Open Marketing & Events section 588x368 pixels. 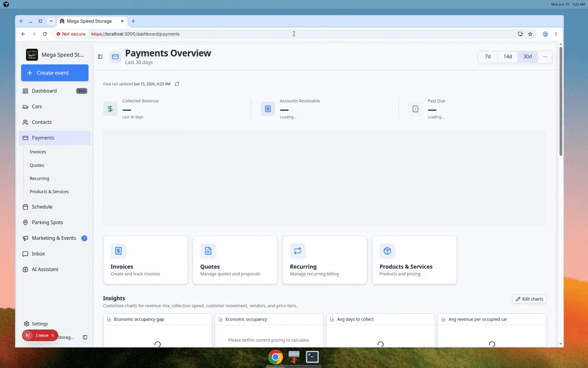55,238
